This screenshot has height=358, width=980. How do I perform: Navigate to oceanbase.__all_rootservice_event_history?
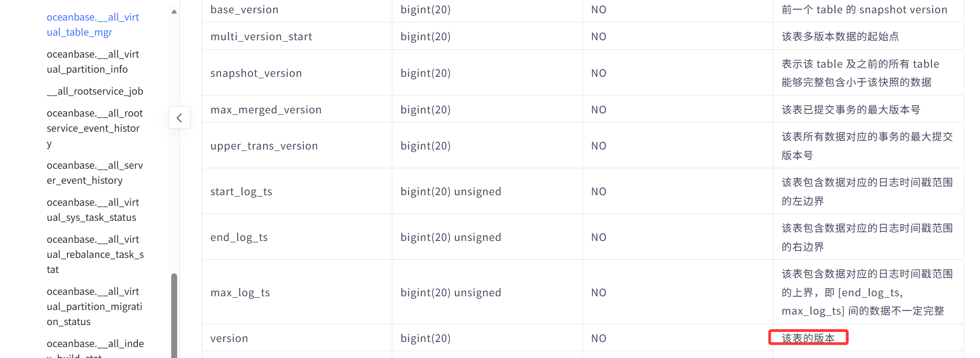[x=95, y=128]
